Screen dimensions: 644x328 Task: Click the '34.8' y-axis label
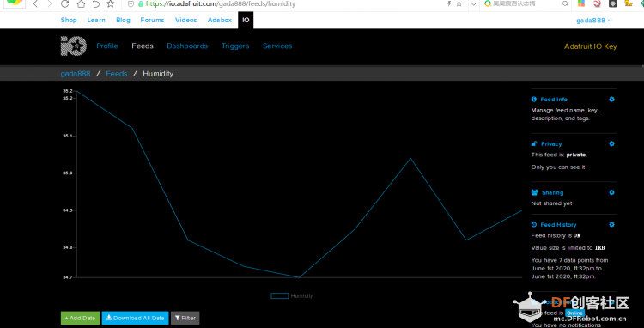click(x=68, y=248)
